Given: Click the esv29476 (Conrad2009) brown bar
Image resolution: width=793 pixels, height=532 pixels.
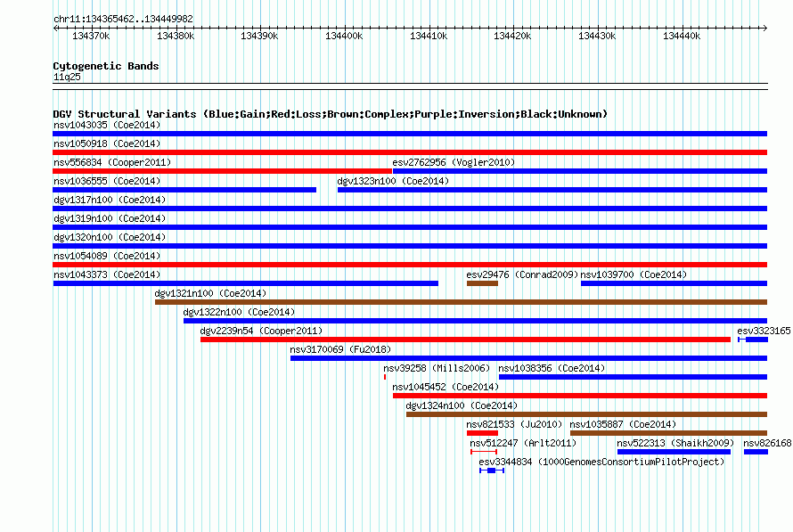Looking at the screenshot, I should click(x=482, y=283).
